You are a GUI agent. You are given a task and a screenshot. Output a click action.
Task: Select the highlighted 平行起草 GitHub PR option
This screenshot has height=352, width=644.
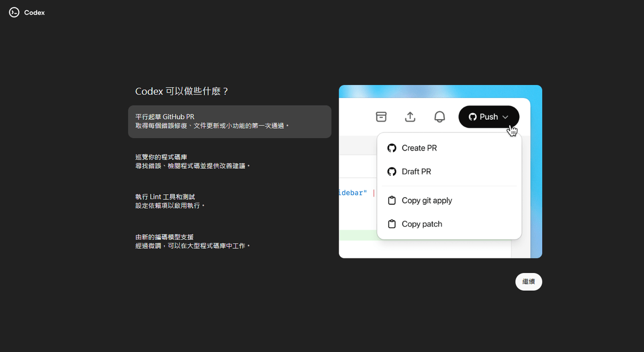(x=229, y=121)
